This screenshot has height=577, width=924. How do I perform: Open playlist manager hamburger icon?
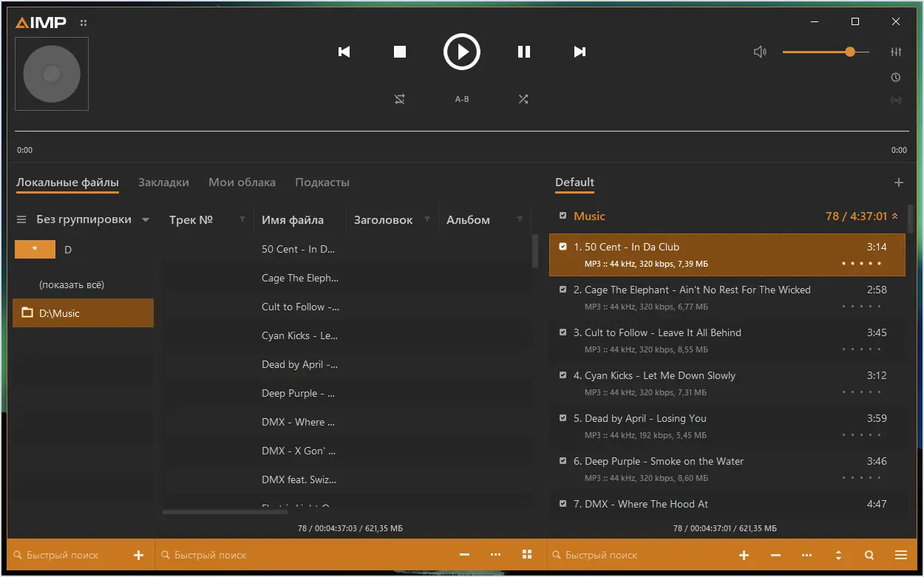pos(901,555)
